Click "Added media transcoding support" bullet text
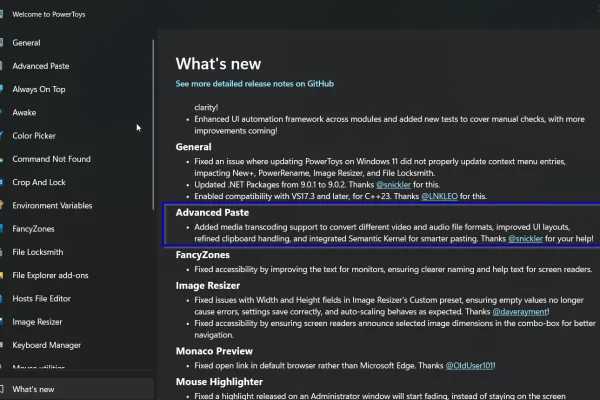This screenshot has width=600, height=400. [x=394, y=233]
